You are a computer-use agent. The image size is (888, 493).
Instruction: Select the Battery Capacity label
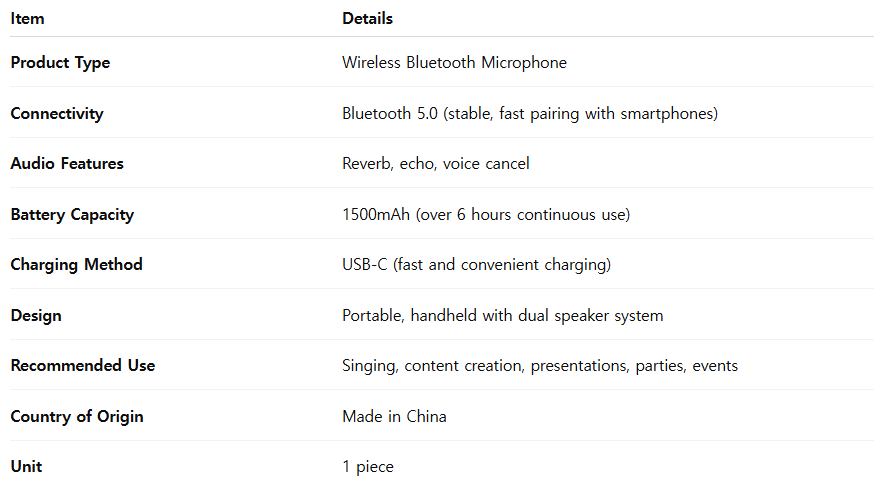coord(72,215)
